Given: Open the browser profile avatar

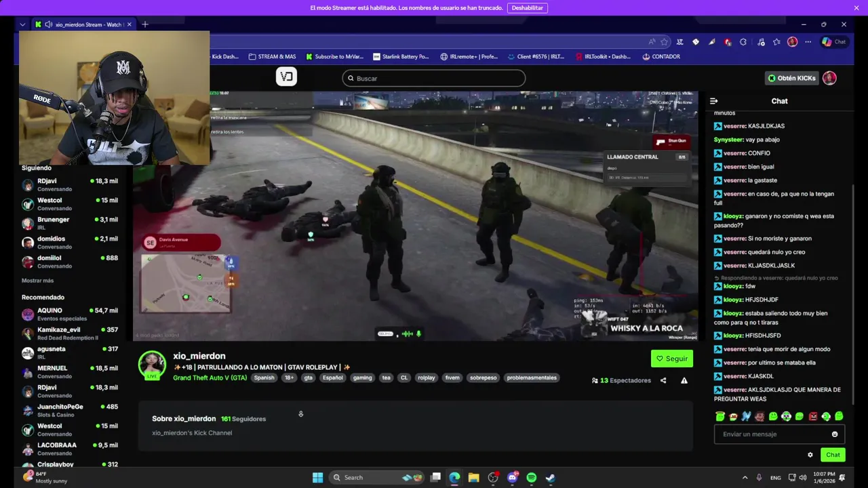Looking at the screenshot, I should pyautogui.click(x=792, y=42).
